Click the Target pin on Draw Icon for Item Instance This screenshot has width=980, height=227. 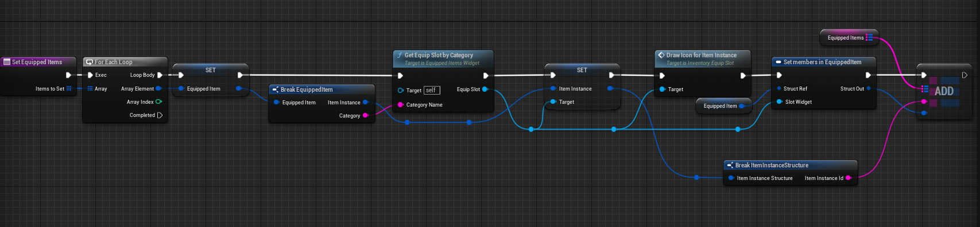[662, 89]
